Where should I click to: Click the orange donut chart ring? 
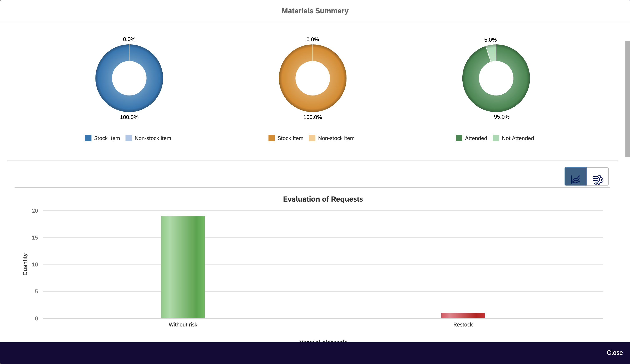[312, 104]
